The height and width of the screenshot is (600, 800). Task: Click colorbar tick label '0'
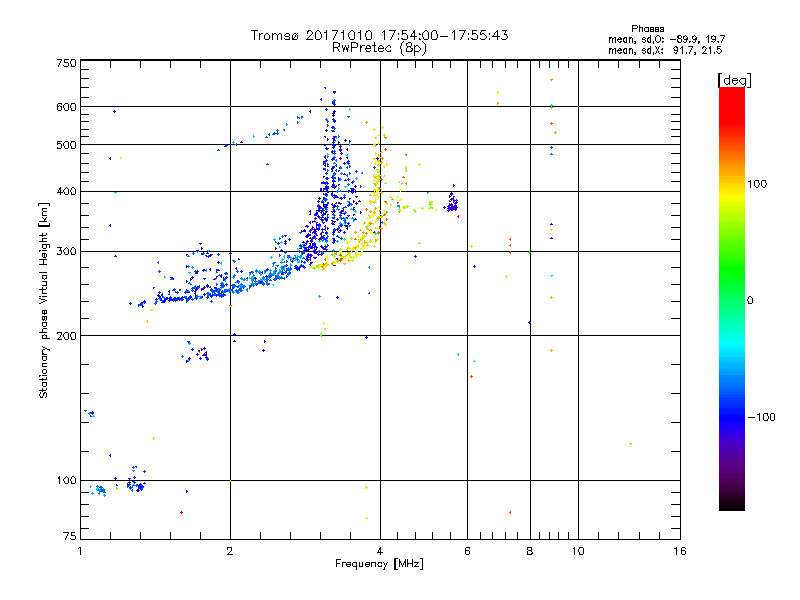[750, 300]
